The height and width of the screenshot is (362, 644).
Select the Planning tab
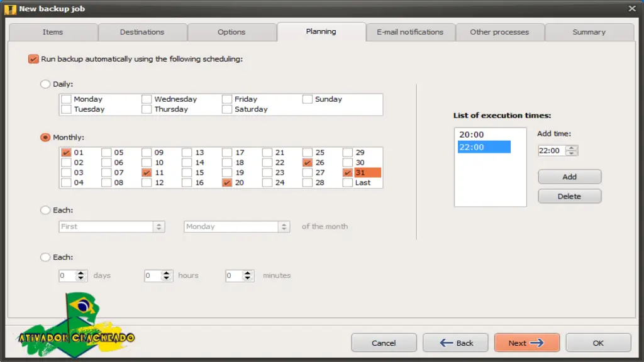click(321, 31)
